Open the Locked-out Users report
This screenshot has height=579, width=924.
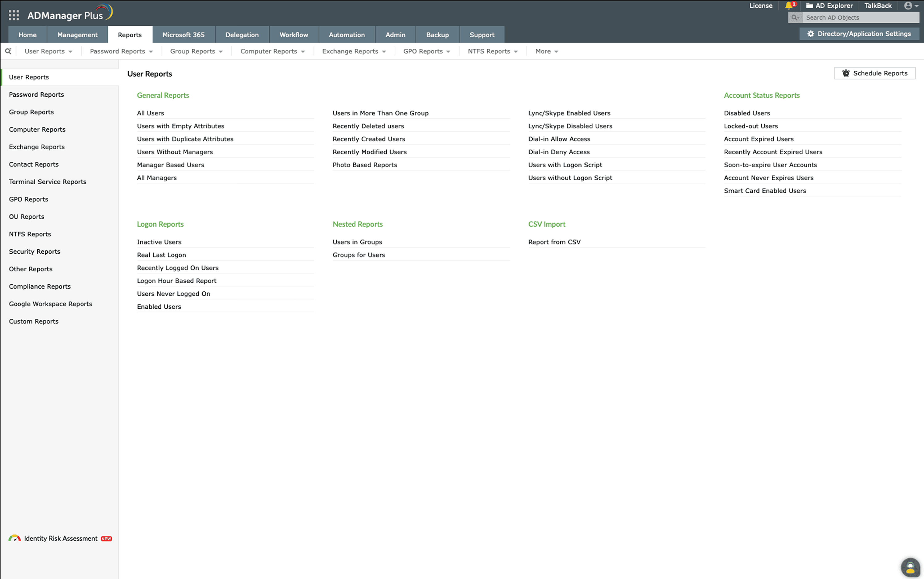tap(750, 126)
